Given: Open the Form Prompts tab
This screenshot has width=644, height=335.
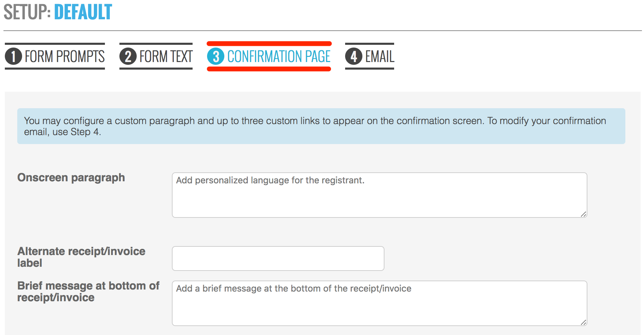Looking at the screenshot, I should click(55, 56).
